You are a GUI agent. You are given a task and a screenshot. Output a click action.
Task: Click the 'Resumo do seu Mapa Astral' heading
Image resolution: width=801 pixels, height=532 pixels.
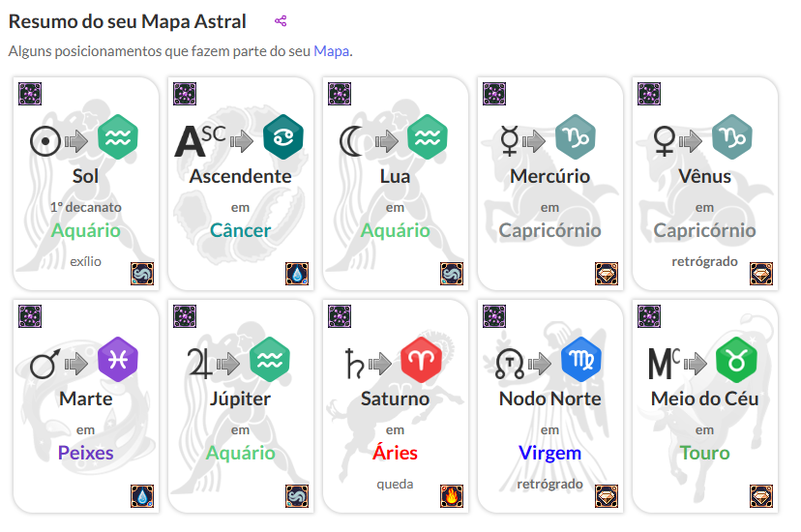pos(128,22)
